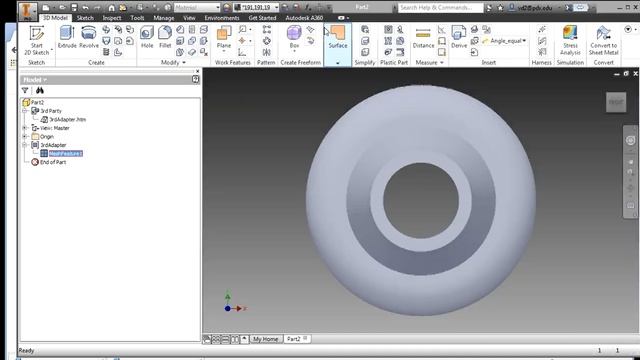Click Convert to Sheet Metal

pyautogui.click(x=603, y=40)
